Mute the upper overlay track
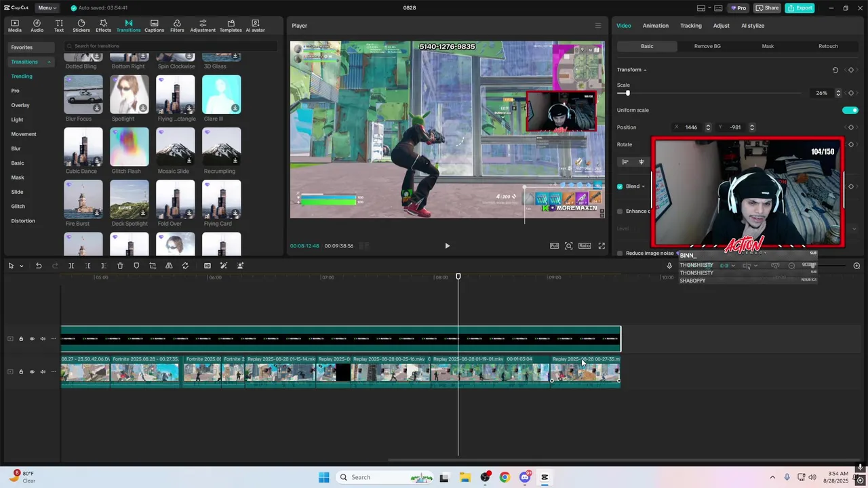 pyautogui.click(x=43, y=339)
